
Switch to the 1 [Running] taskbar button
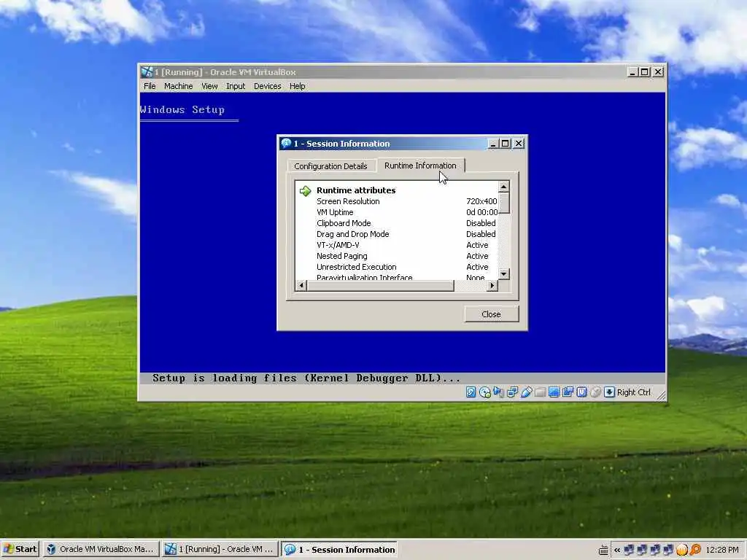pyautogui.click(x=220, y=549)
